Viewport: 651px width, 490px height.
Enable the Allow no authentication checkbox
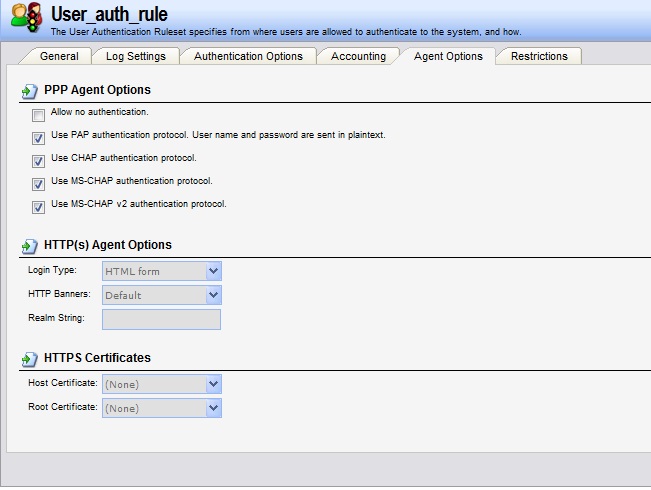39,116
